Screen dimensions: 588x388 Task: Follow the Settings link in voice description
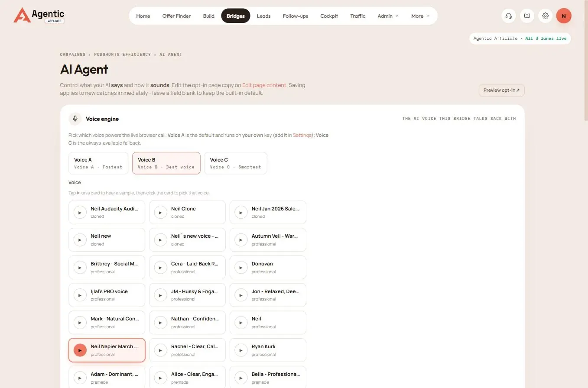point(302,135)
